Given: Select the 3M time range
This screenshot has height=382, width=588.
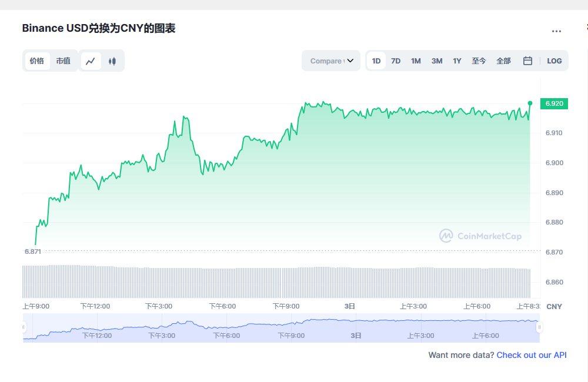Looking at the screenshot, I should tap(437, 61).
